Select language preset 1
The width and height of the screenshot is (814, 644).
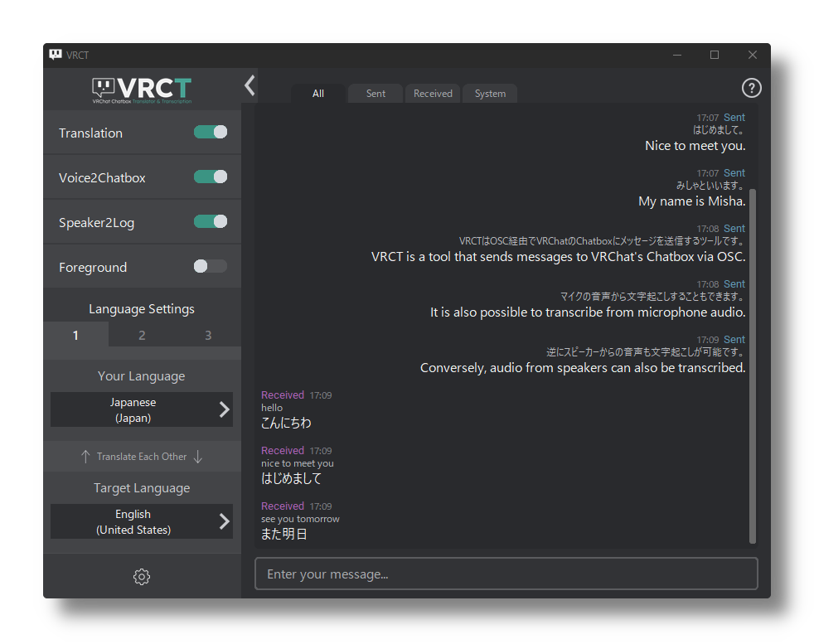[x=75, y=335]
